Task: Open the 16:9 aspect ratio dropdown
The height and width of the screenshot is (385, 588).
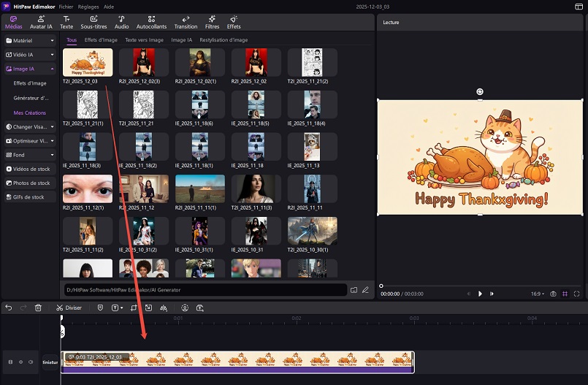Action: (537, 293)
